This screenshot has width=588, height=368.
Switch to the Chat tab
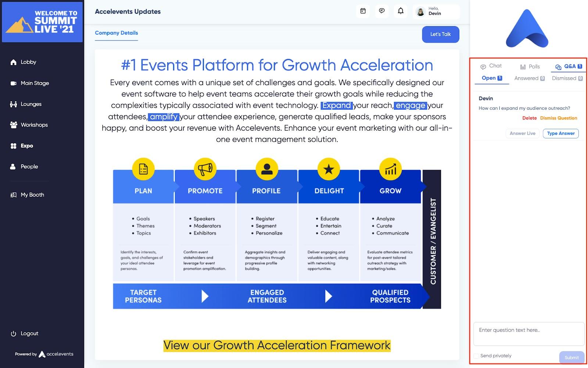pyautogui.click(x=491, y=66)
